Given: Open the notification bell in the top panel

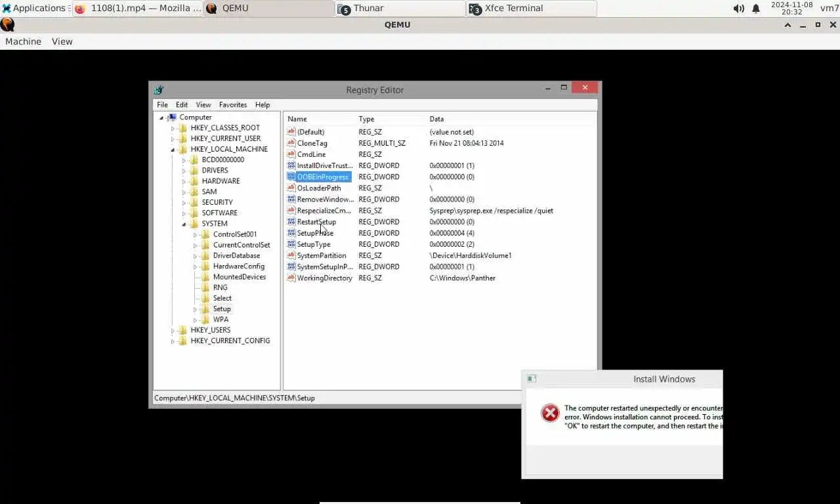Looking at the screenshot, I should [x=756, y=9].
